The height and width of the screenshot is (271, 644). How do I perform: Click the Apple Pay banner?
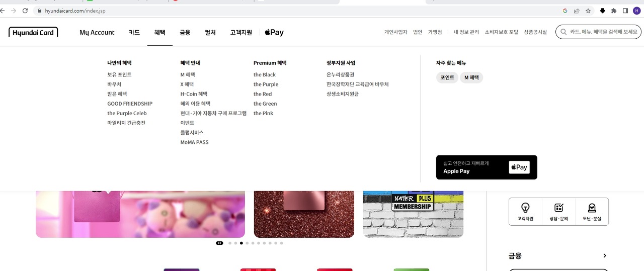pos(487,167)
